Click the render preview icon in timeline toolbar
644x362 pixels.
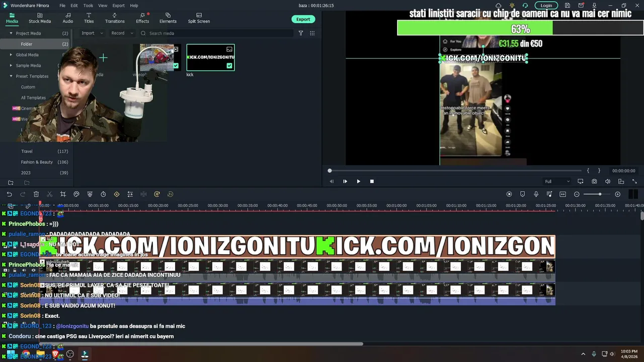509,194
